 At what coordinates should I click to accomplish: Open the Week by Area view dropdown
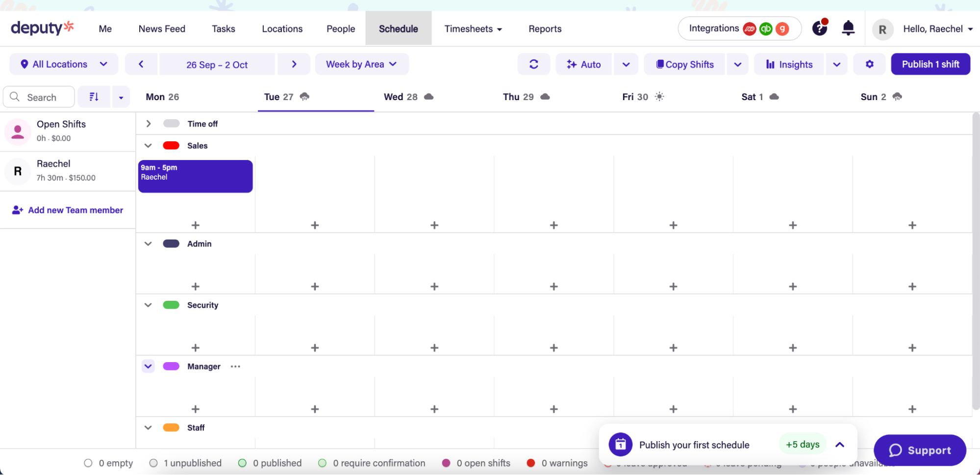362,64
